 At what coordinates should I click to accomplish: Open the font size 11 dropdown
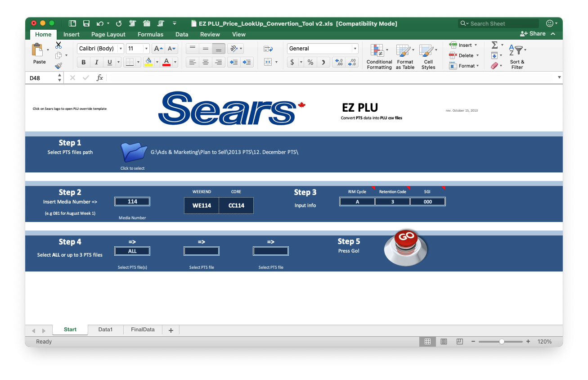coord(146,49)
